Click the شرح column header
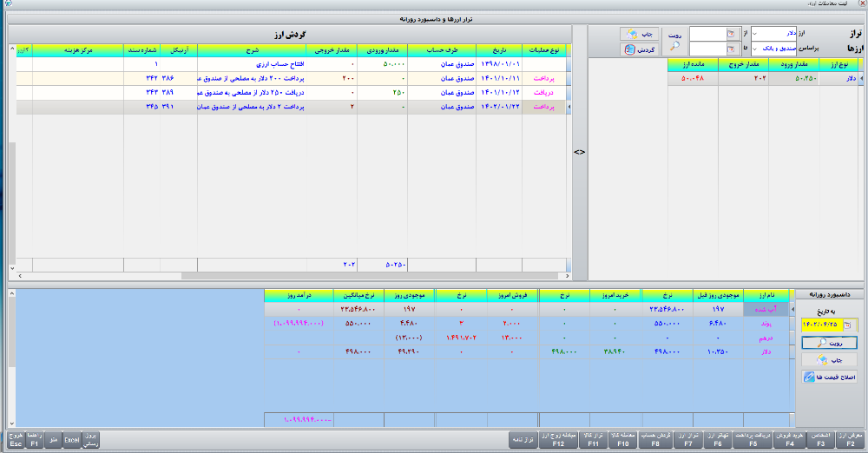The image size is (868, 453). 252,50
